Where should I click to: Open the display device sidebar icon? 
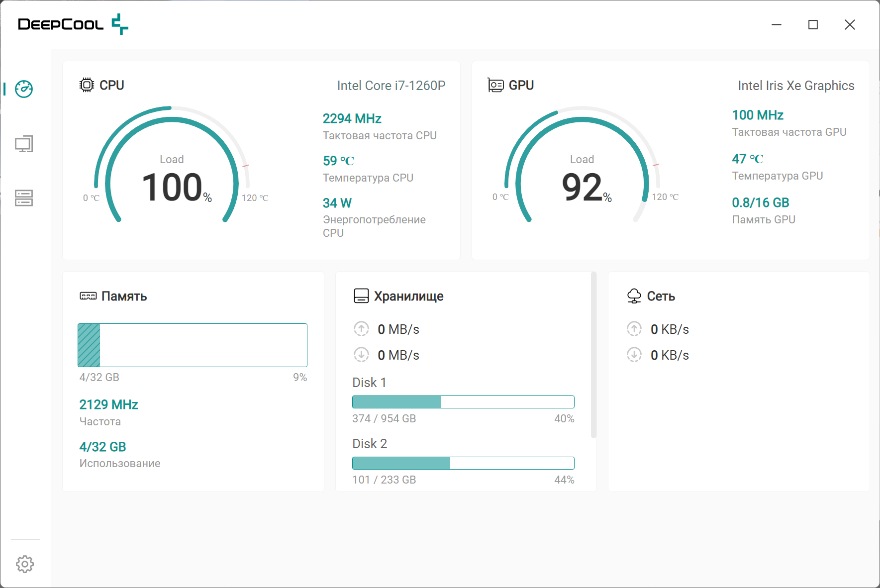[x=24, y=144]
